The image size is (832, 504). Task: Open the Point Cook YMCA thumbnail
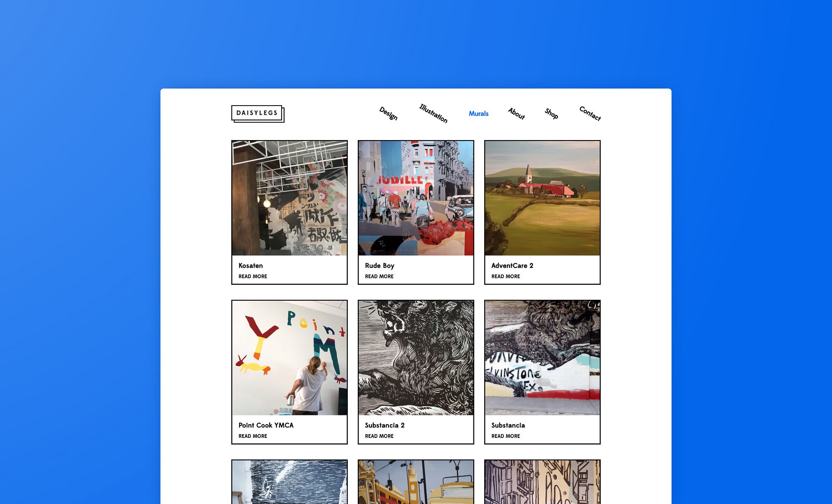pos(290,358)
